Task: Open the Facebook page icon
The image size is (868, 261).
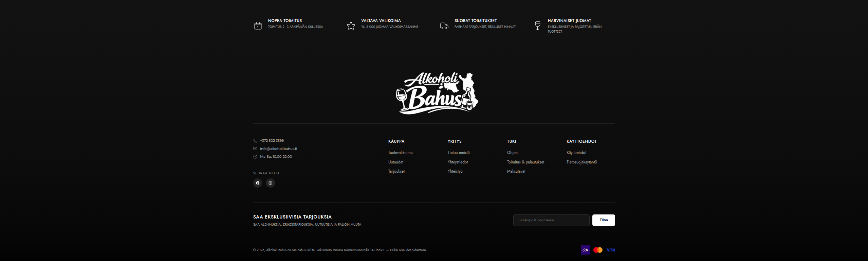Action: (258, 183)
